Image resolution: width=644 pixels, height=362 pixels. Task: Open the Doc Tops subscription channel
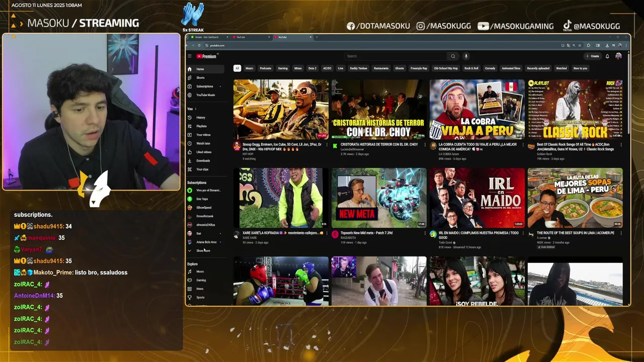pyautogui.click(x=205, y=199)
